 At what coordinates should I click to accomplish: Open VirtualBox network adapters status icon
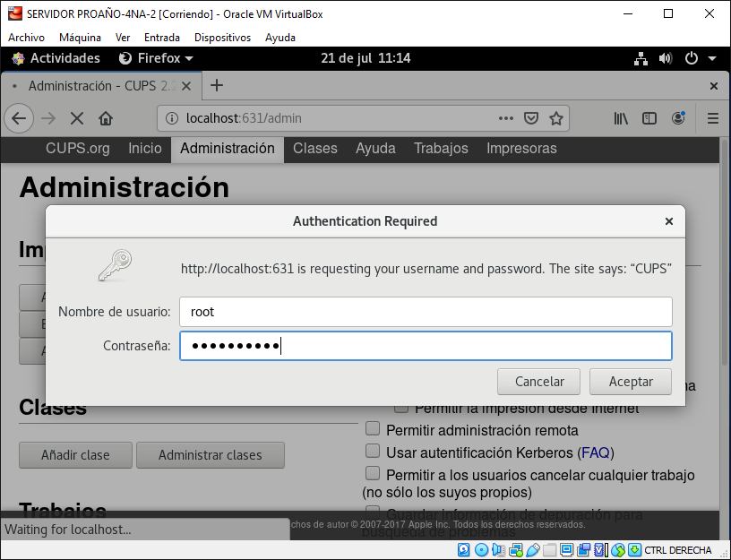[x=516, y=550]
